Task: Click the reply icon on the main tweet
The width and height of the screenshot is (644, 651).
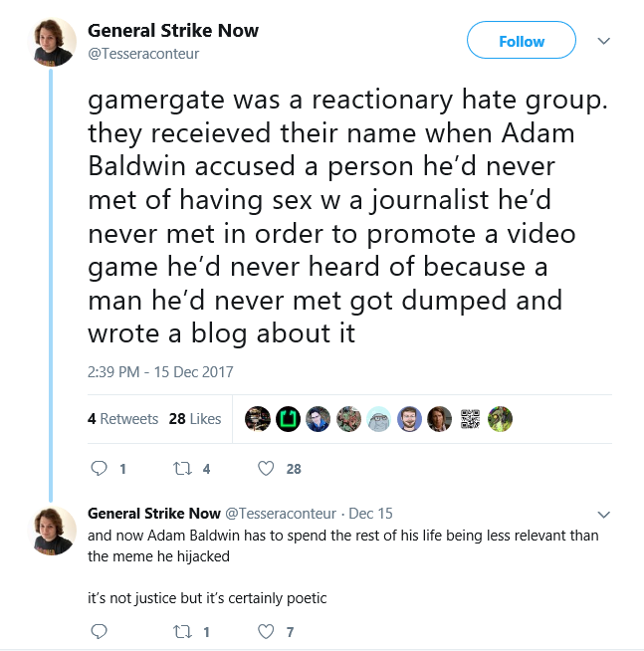Action: pos(99,468)
